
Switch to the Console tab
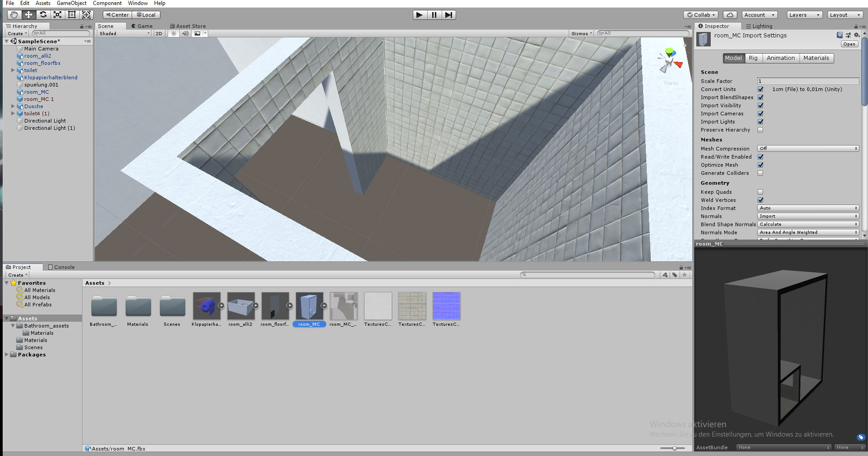point(61,267)
